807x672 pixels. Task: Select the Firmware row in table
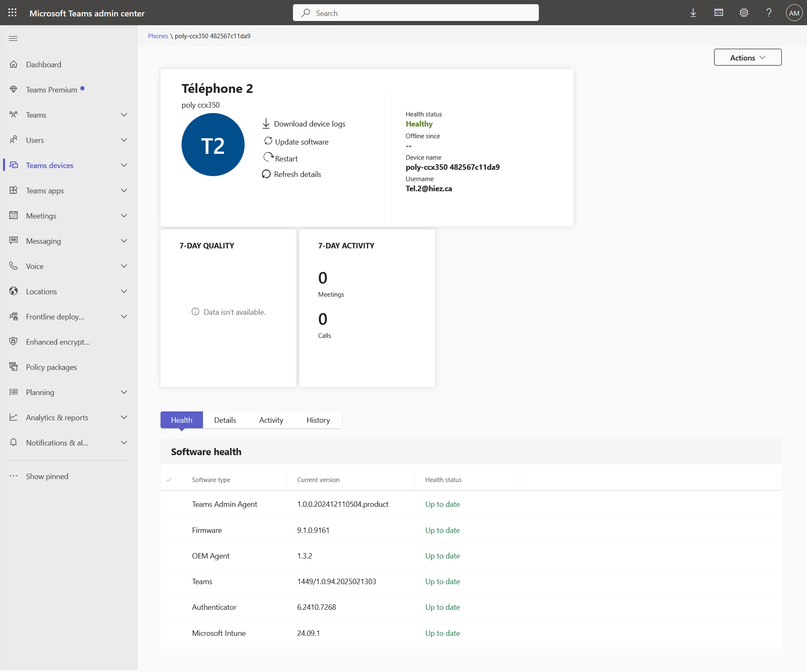coord(207,530)
